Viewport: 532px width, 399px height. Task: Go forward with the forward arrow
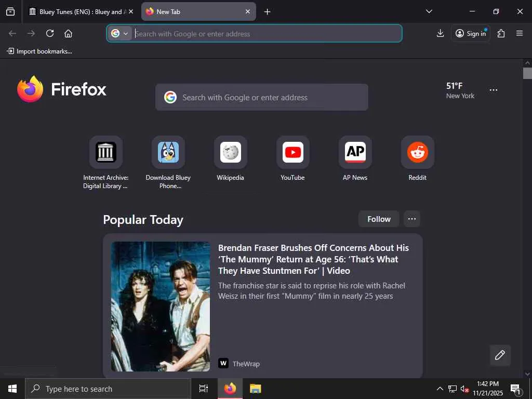pyautogui.click(x=31, y=33)
